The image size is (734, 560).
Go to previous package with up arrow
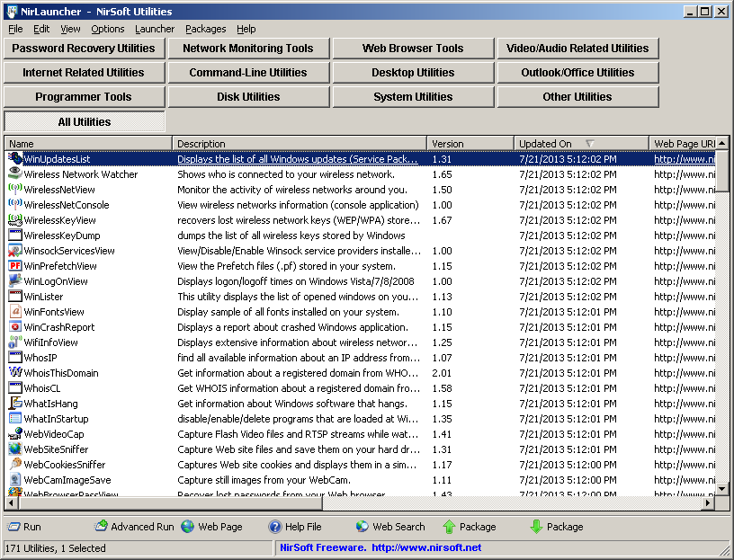coord(469,527)
